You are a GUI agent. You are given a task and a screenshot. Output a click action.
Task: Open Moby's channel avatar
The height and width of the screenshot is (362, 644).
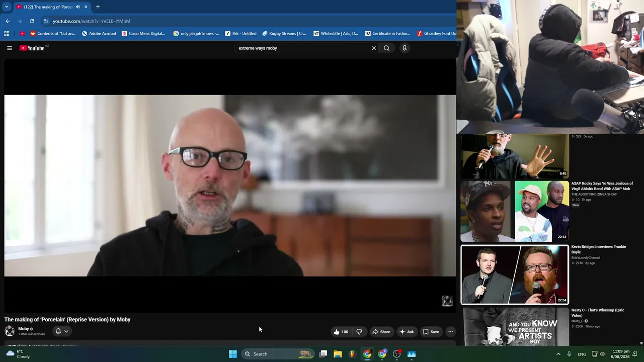pyautogui.click(x=10, y=331)
